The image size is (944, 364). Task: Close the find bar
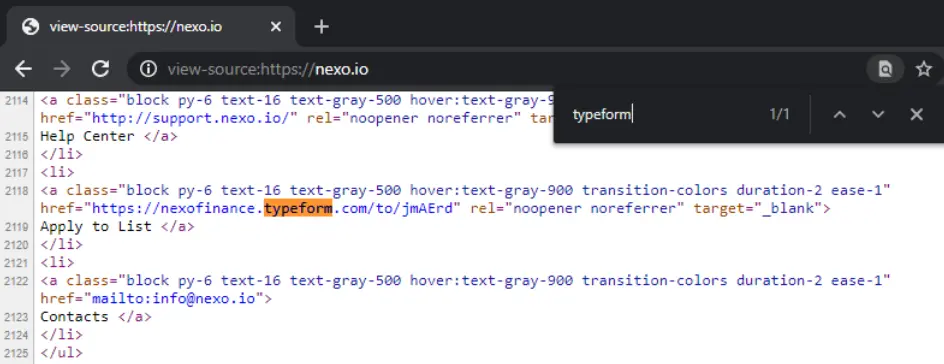pyautogui.click(x=916, y=114)
